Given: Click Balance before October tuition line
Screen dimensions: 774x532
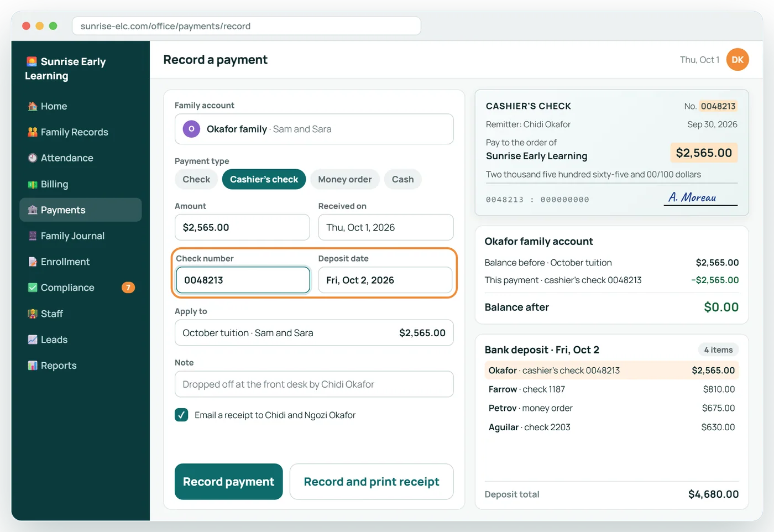Looking at the screenshot, I should pos(611,263).
